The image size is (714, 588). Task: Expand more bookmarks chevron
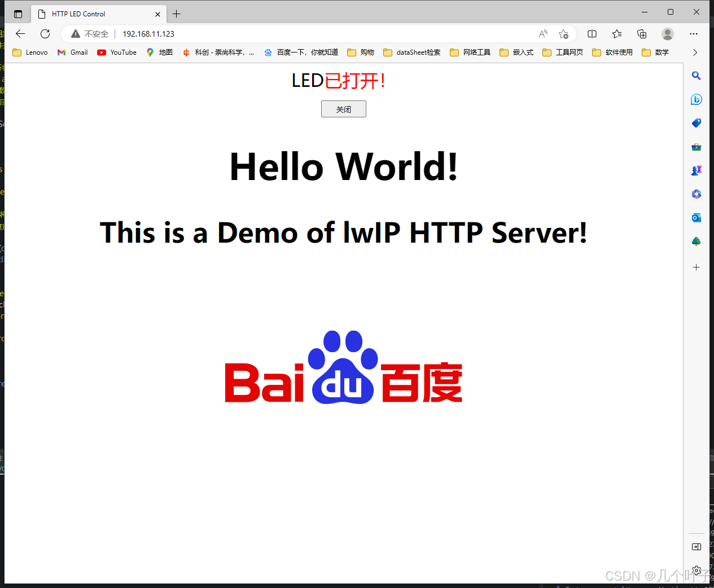(695, 52)
